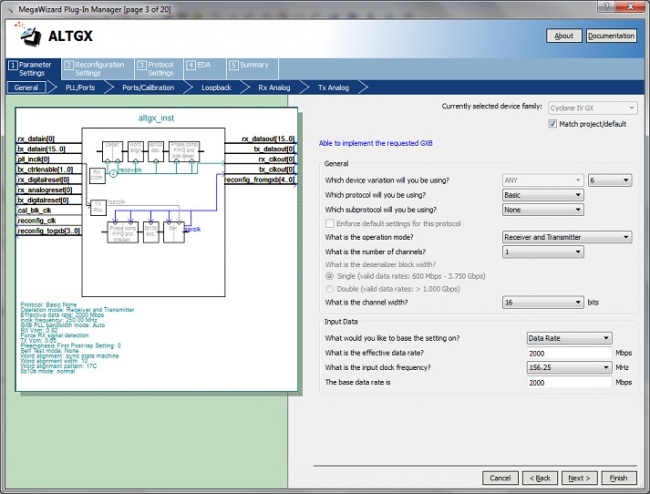
Task: Toggle the Match project/default checkbox
Action: [x=552, y=124]
